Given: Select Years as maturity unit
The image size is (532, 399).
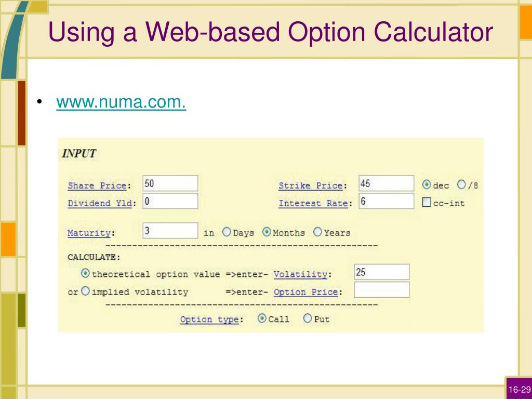Looking at the screenshot, I should coord(317,232).
